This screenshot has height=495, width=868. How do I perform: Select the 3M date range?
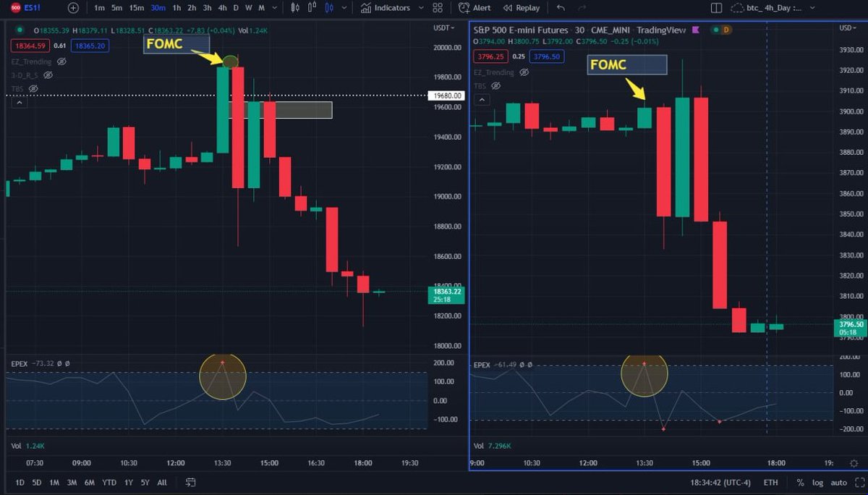point(72,482)
